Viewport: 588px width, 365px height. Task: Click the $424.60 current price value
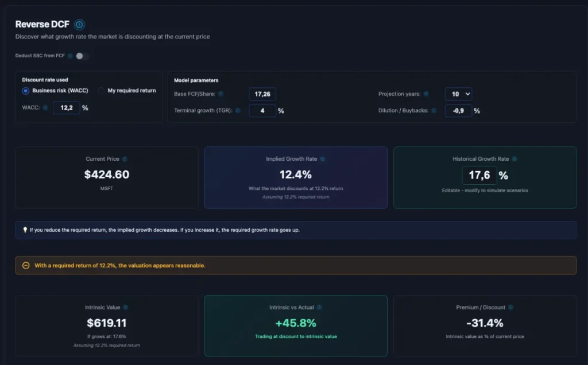pyautogui.click(x=107, y=174)
